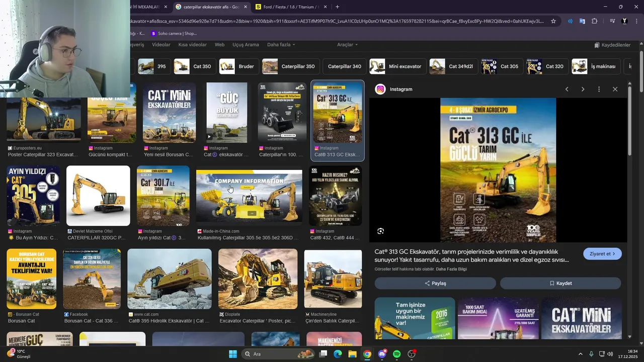The image size is (644, 362).
Task: Click the Google Translate icon in the toolbar
Action: tap(582, 21)
